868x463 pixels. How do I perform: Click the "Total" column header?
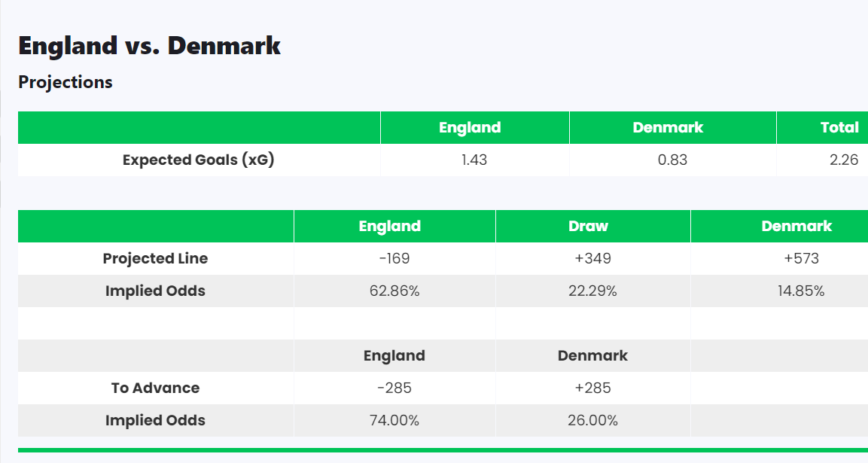(x=839, y=127)
